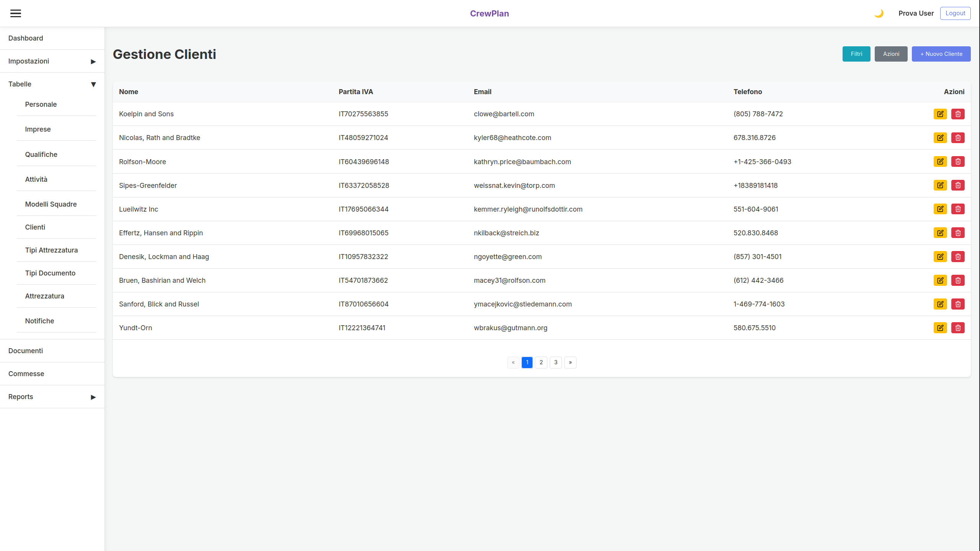Screen dimensions: 980x551
Task: Delete the Sanford, Blick and Russel client
Action: click(x=958, y=304)
